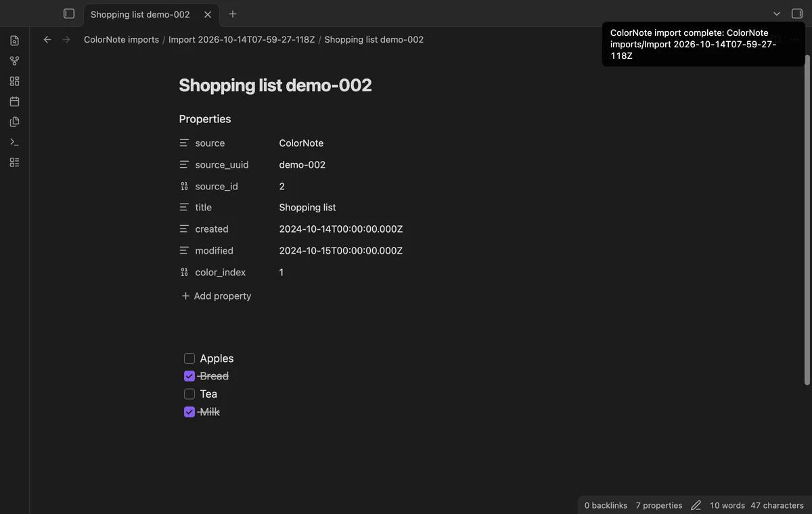This screenshot has height=514, width=812.
Task: Click the created property type icon
Action: click(184, 229)
